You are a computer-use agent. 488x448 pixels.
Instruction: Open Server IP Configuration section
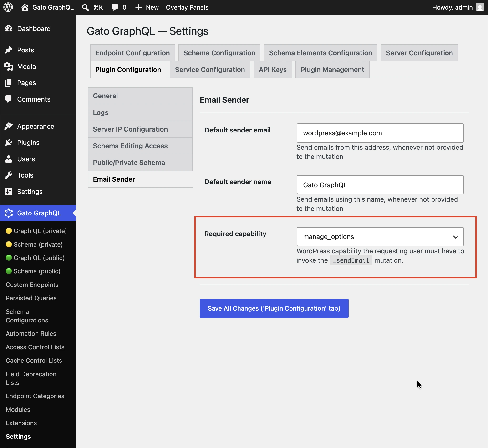coord(140,129)
